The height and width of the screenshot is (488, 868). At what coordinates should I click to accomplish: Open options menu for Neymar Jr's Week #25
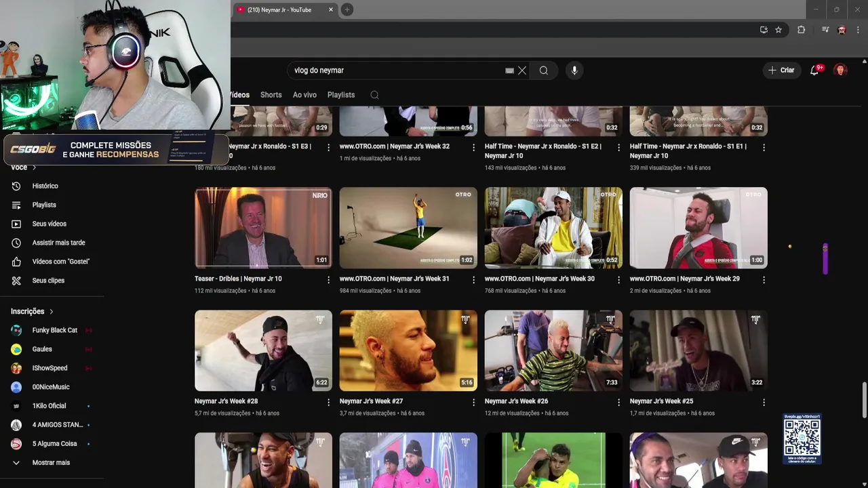coord(764,402)
